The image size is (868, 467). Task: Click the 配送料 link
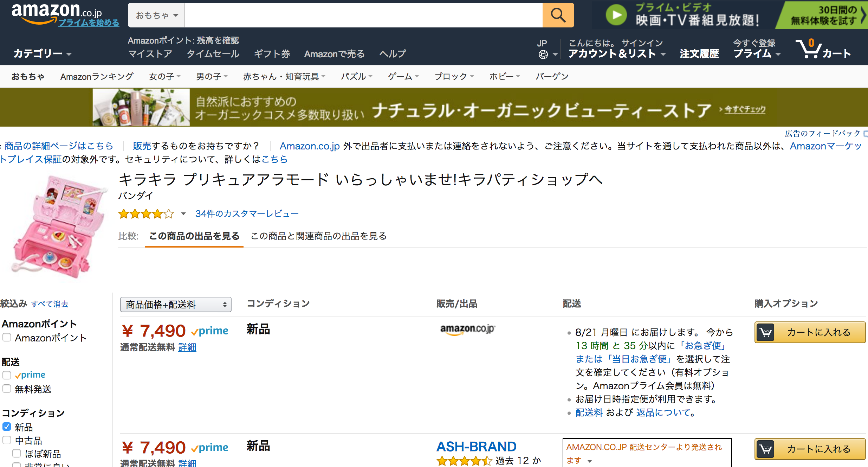[589, 412]
